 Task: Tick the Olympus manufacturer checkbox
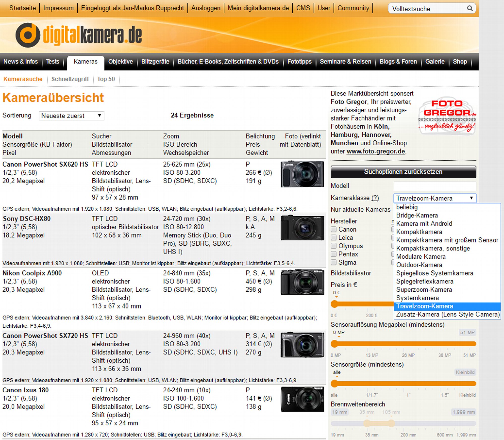334,246
